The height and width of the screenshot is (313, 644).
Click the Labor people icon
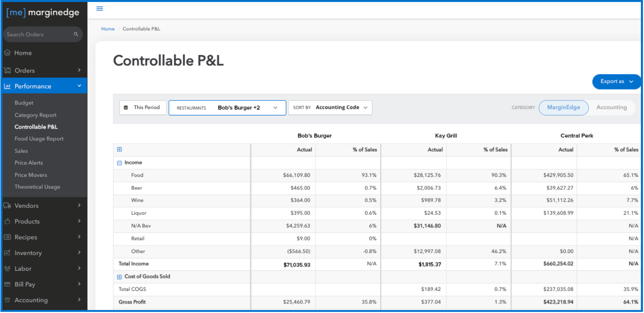click(x=7, y=268)
